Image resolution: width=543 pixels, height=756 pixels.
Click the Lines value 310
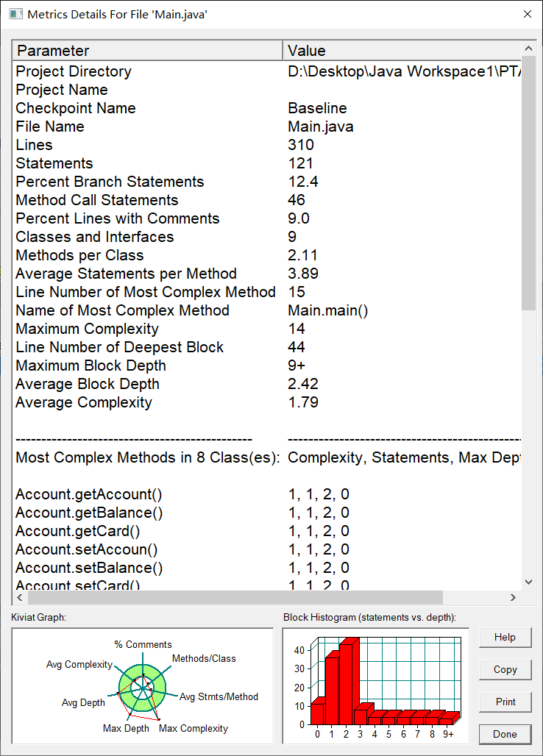301,145
